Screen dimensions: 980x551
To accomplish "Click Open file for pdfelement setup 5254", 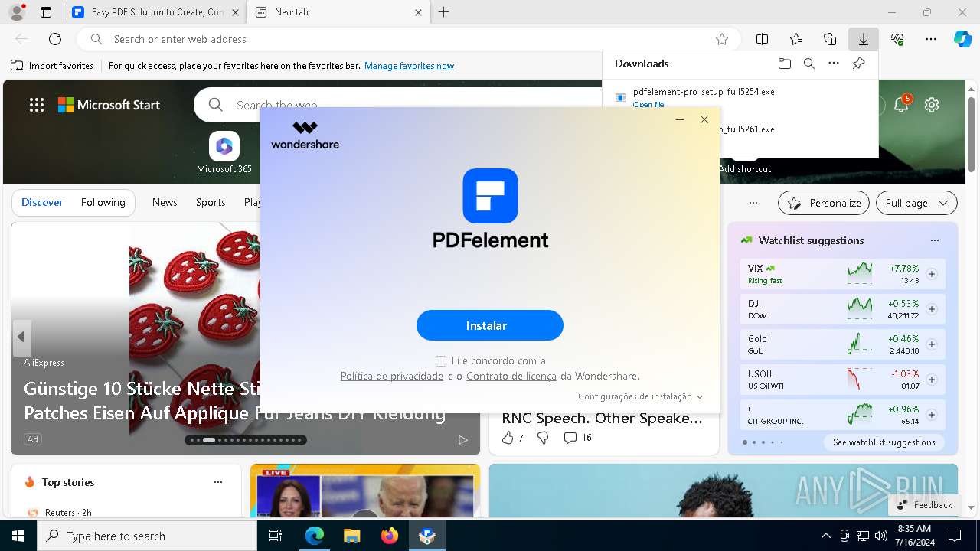I will point(648,104).
